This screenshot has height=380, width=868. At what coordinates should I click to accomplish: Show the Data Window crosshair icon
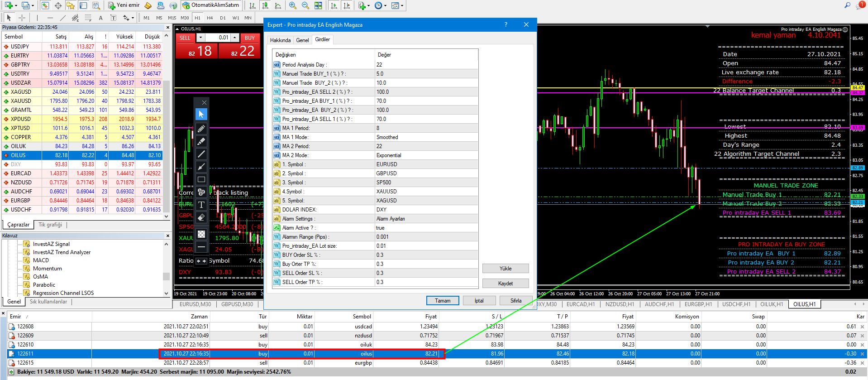coord(58,5)
